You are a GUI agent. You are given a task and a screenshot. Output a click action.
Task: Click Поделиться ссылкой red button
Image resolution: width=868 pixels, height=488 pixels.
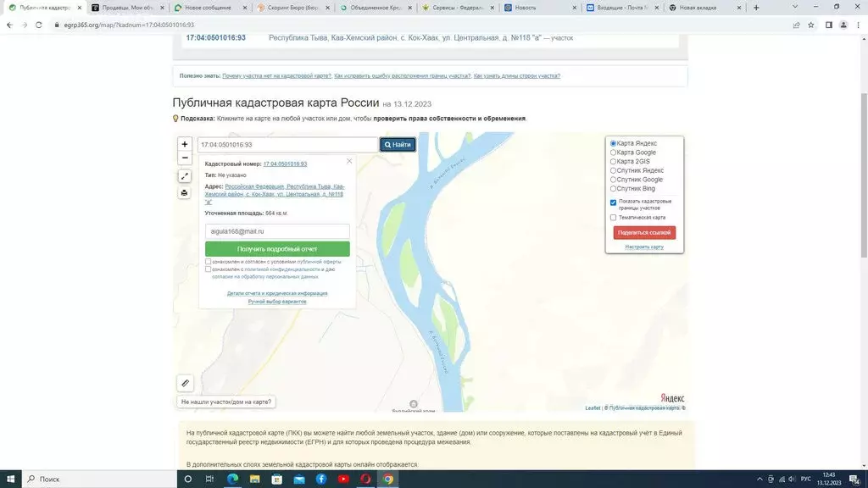[x=644, y=232]
